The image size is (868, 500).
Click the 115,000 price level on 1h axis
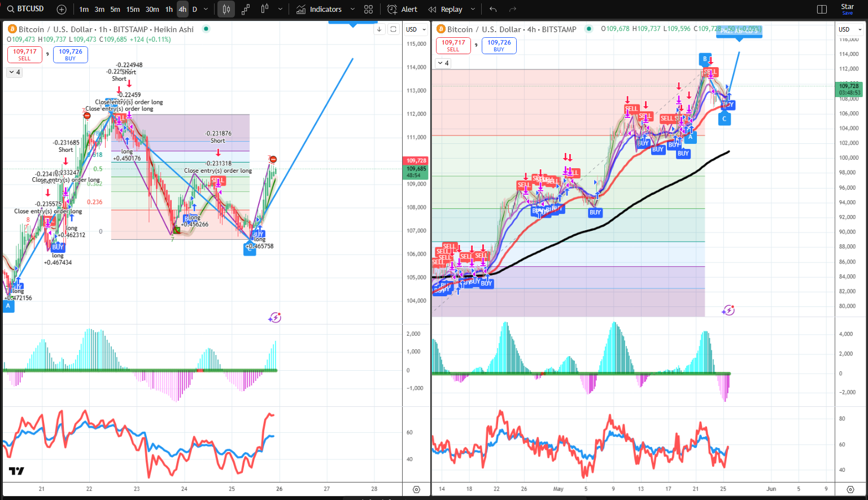(x=416, y=43)
